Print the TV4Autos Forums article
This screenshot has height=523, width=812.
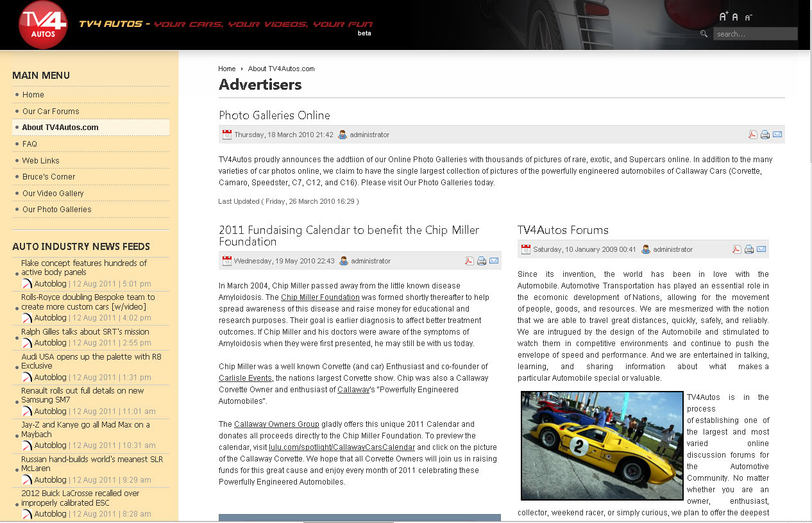click(749, 249)
